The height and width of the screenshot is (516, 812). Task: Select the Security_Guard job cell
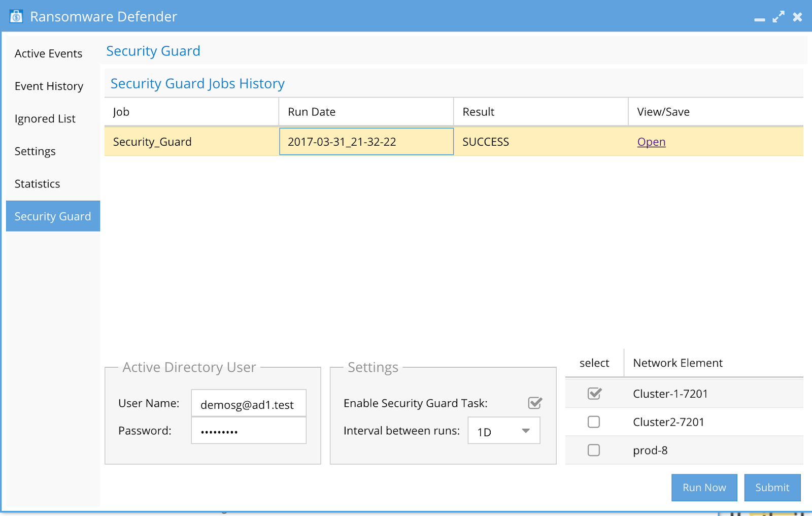point(191,141)
